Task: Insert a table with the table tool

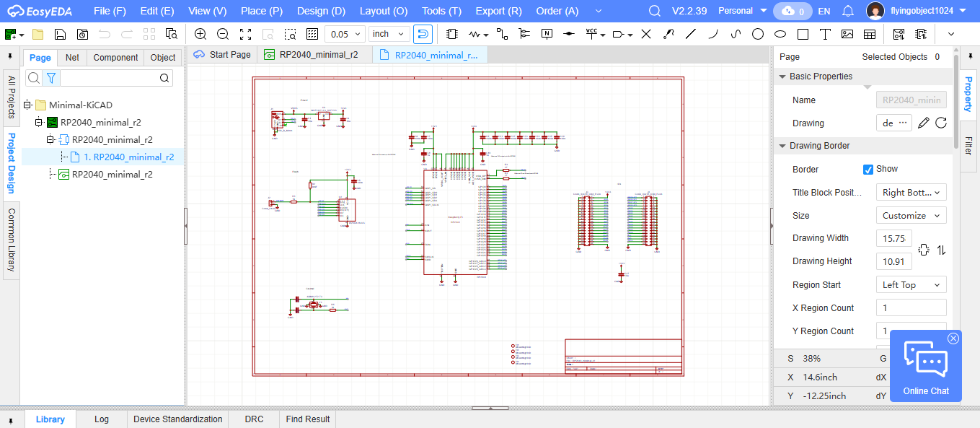Action: 870,34
